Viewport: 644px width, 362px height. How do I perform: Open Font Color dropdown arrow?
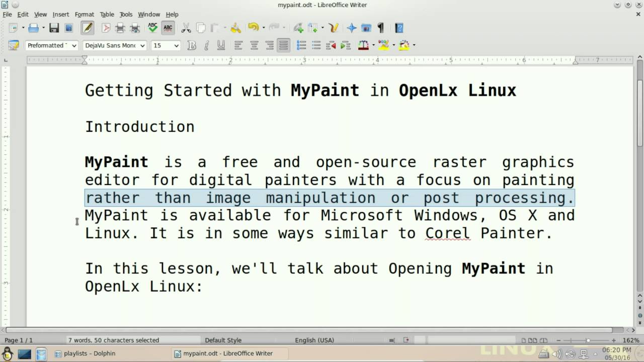coord(373,45)
